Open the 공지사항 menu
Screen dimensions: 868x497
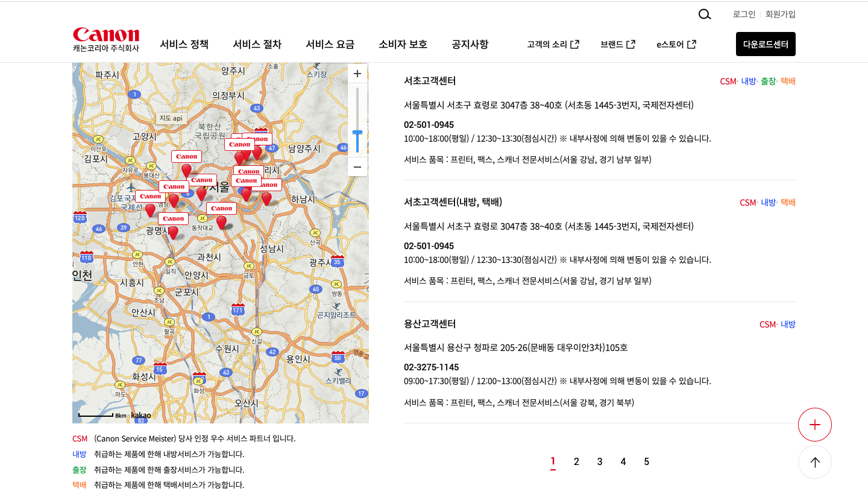(470, 44)
